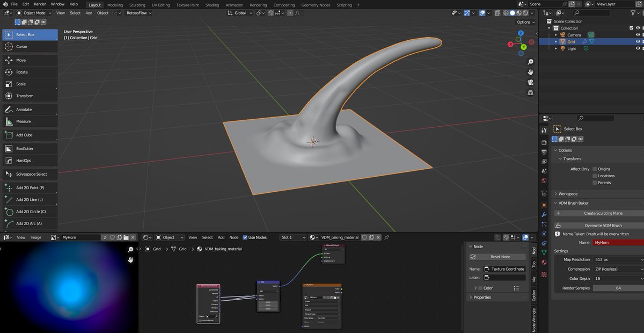Click the Reset Node button
The width and height of the screenshot is (644, 333).
point(497,257)
